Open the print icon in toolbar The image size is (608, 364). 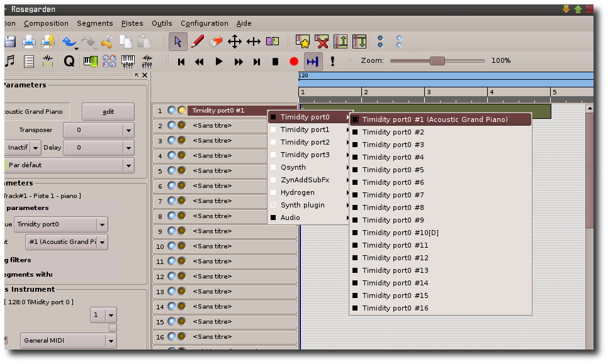tap(29, 42)
